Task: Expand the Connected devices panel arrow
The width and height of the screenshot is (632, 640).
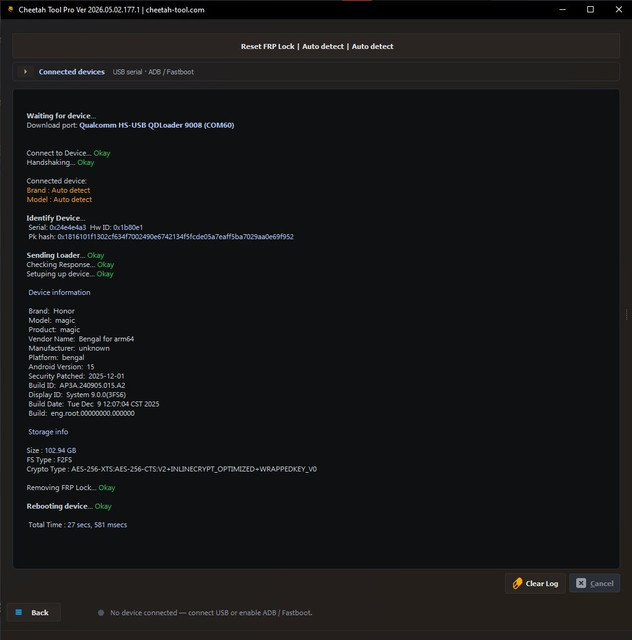Action: tap(25, 71)
